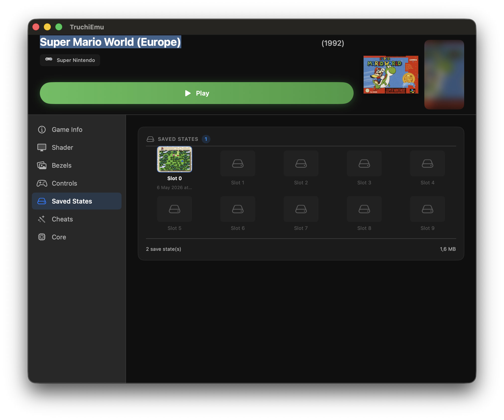
Task: Click the white triangle inside Play button
Action: 188,93
